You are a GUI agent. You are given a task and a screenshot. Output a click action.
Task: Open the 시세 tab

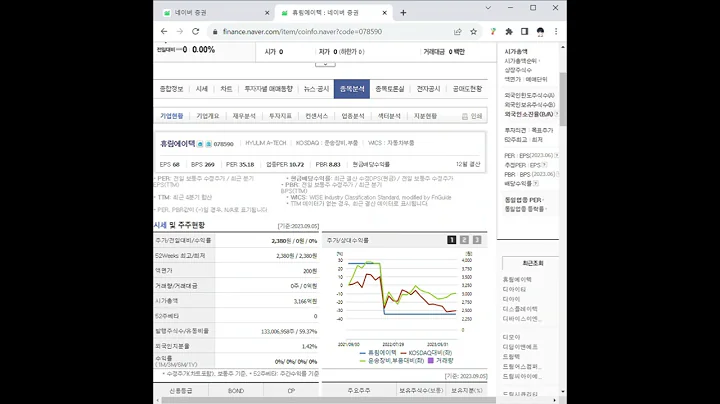pos(202,89)
